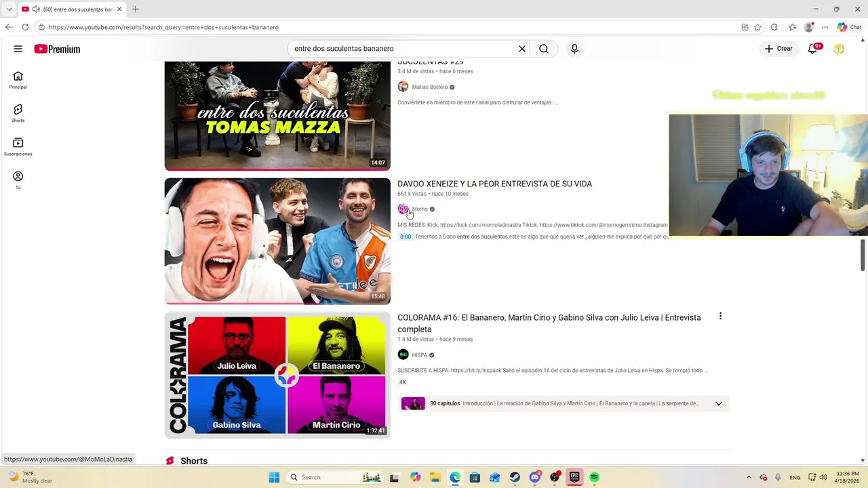Screen dimensions: 868x488
Task: Click the Momo channel avatar
Action: click(x=403, y=209)
